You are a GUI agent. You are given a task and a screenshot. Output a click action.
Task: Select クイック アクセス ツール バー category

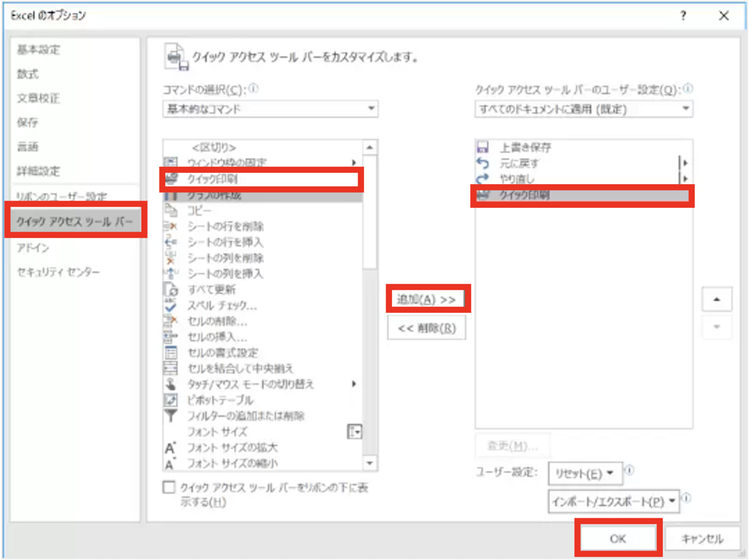tap(76, 220)
